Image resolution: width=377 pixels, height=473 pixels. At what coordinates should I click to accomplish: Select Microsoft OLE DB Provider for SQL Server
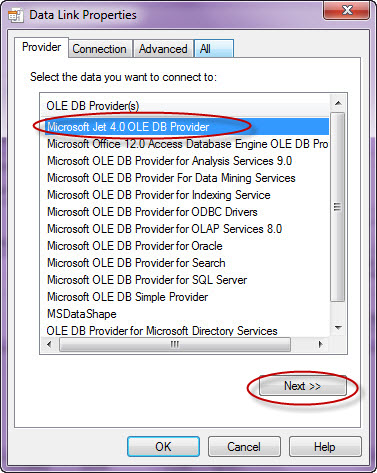click(147, 280)
